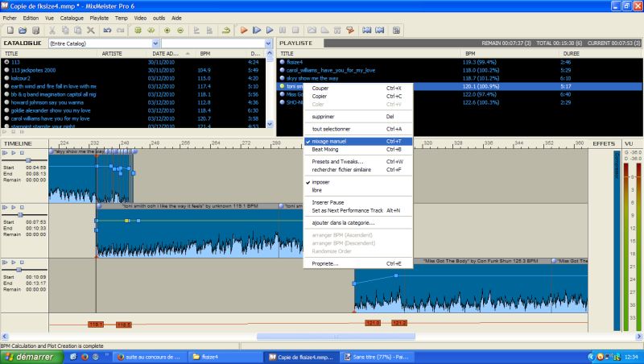
Task: Open the catalogue search dropdown arrow
Action: click(268, 43)
